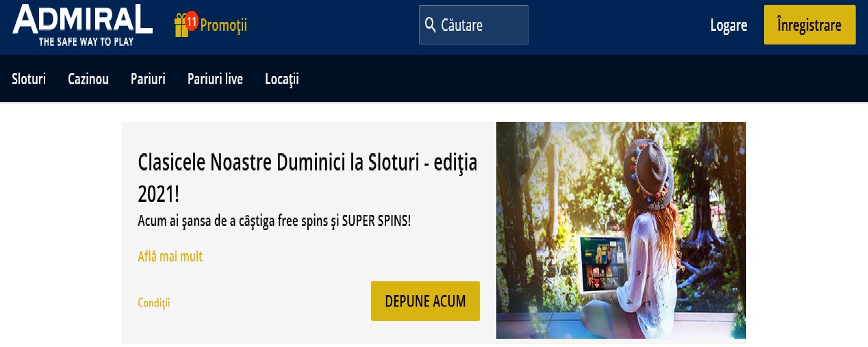
Task: Go to the Sloturi section
Action: pyautogui.click(x=29, y=79)
